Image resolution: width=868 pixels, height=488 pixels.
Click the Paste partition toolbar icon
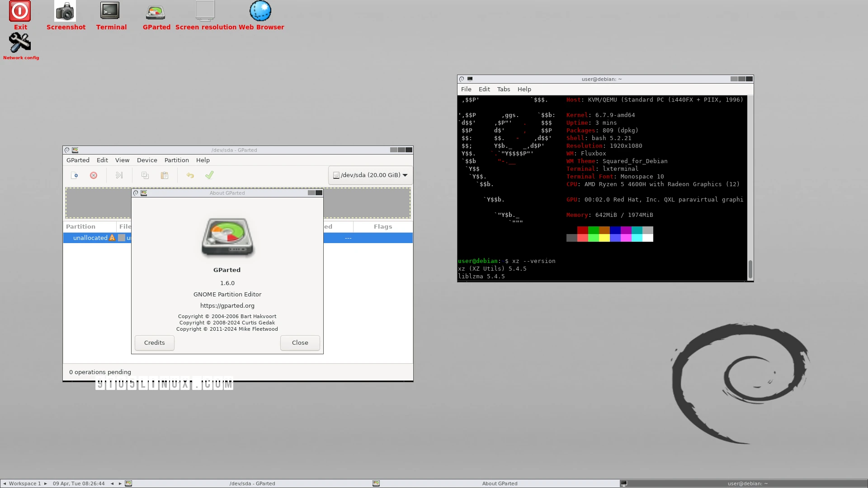point(165,175)
